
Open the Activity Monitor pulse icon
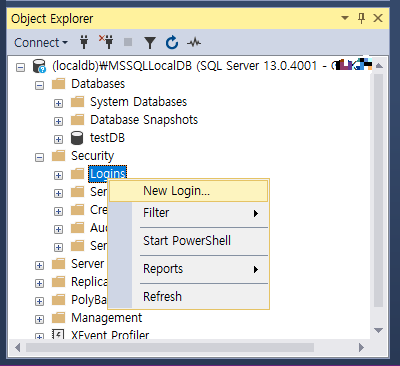[x=194, y=43]
